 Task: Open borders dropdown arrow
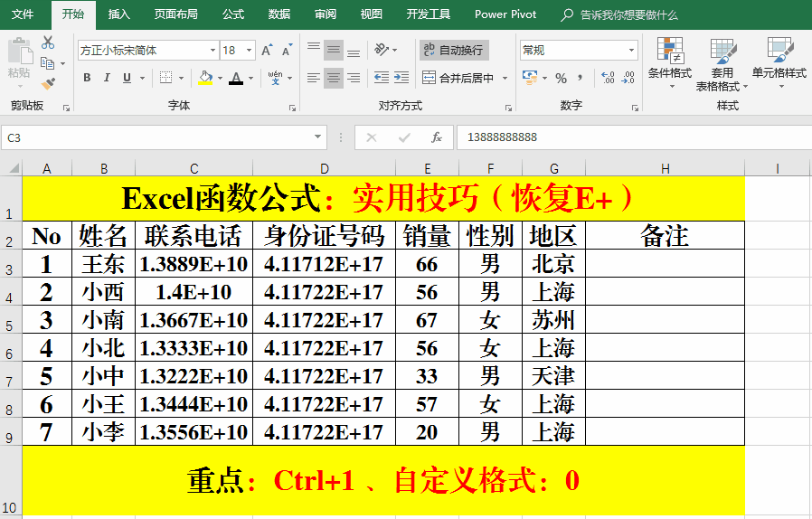[x=181, y=79]
